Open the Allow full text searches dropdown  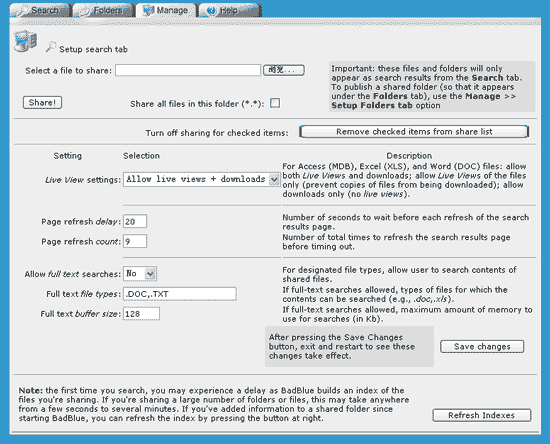pyautogui.click(x=140, y=274)
